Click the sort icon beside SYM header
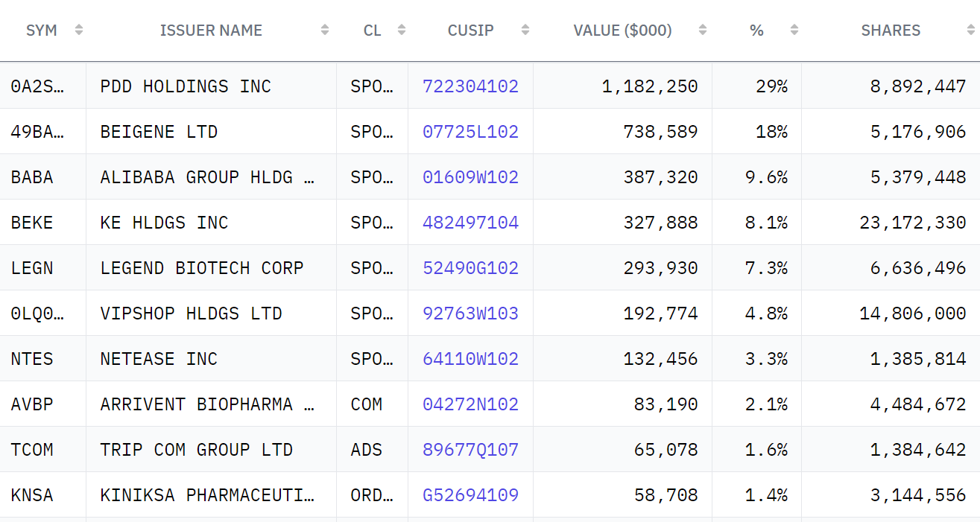 (79, 30)
